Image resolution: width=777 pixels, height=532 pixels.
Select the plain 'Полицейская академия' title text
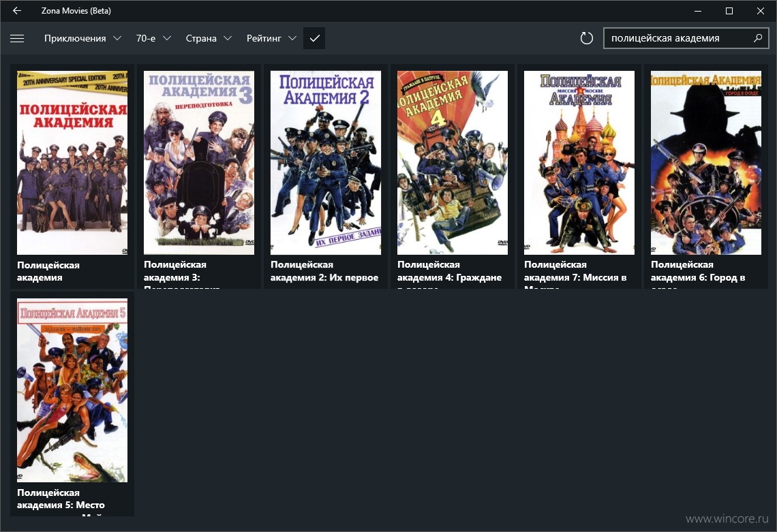pyautogui.click(x=48, y=271)
